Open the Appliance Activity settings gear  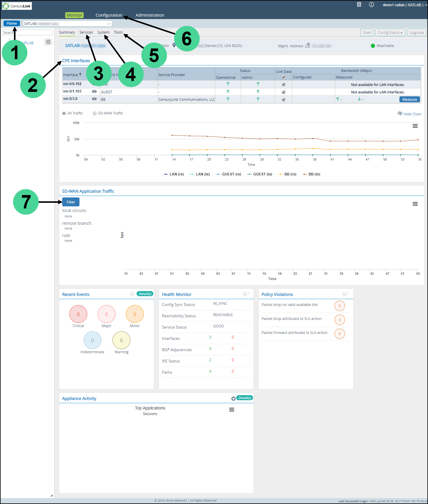click(233, 398)
